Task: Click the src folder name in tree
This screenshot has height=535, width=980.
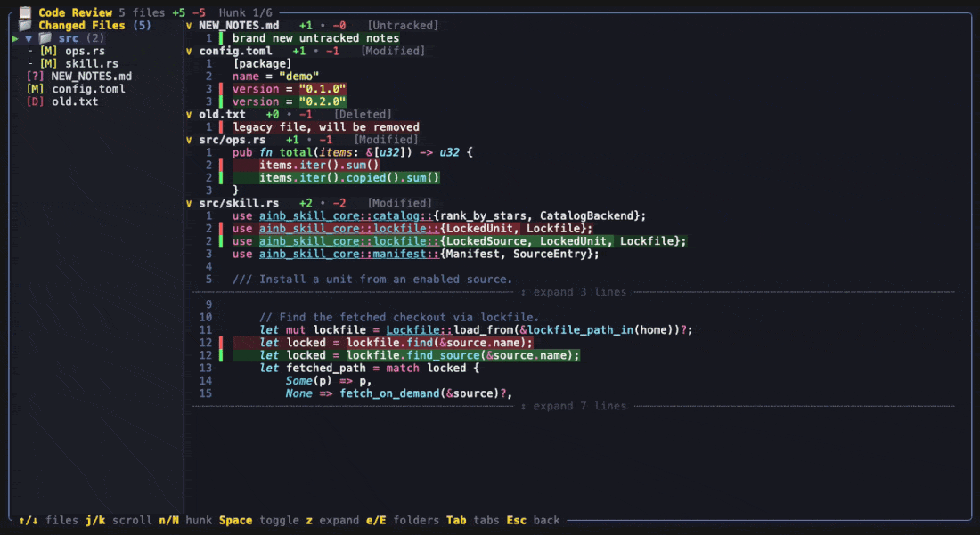Action: 69,38
